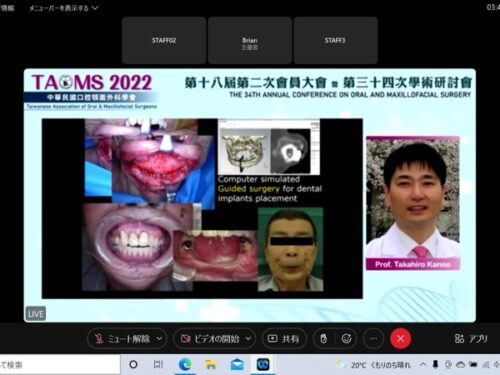Screen dimensions: 500x375
Task: Open the 20°C weather widget on taskbar
Action: click(373, 365)
